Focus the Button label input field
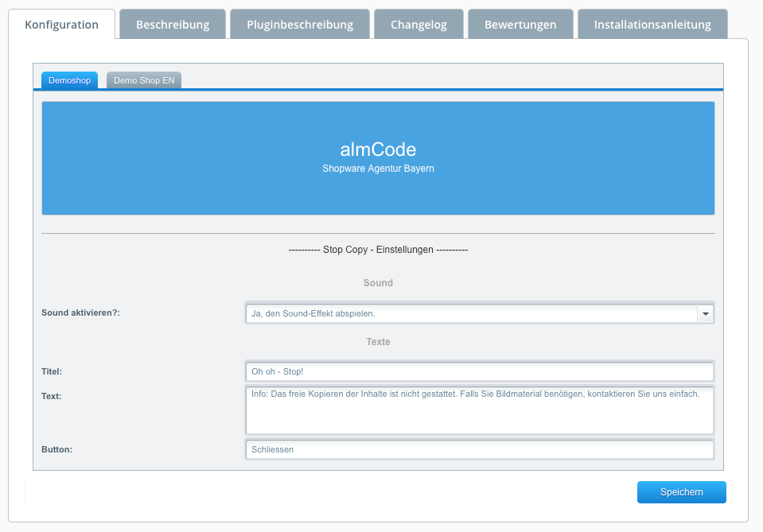763x532 pixels. 479,449
